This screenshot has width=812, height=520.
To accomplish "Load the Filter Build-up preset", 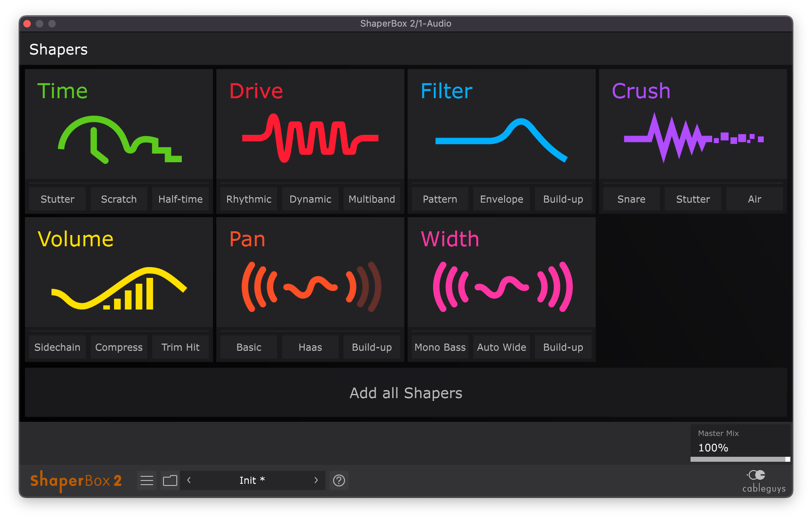I will (563, 199).
